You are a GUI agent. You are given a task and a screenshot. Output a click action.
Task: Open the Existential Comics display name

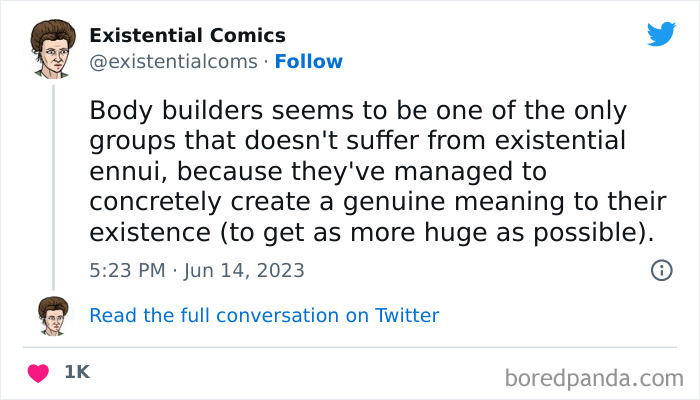tap(187, 36)
